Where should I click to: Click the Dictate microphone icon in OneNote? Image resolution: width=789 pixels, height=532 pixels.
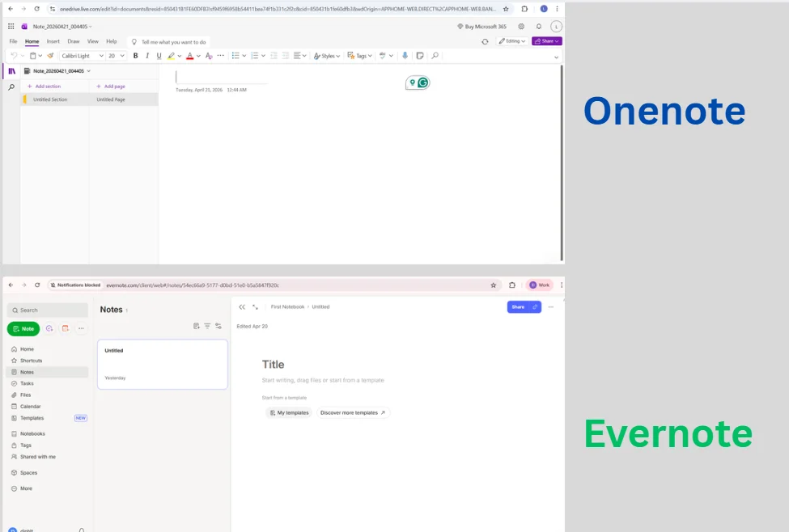pyautogui.click(x=405, y=56)
